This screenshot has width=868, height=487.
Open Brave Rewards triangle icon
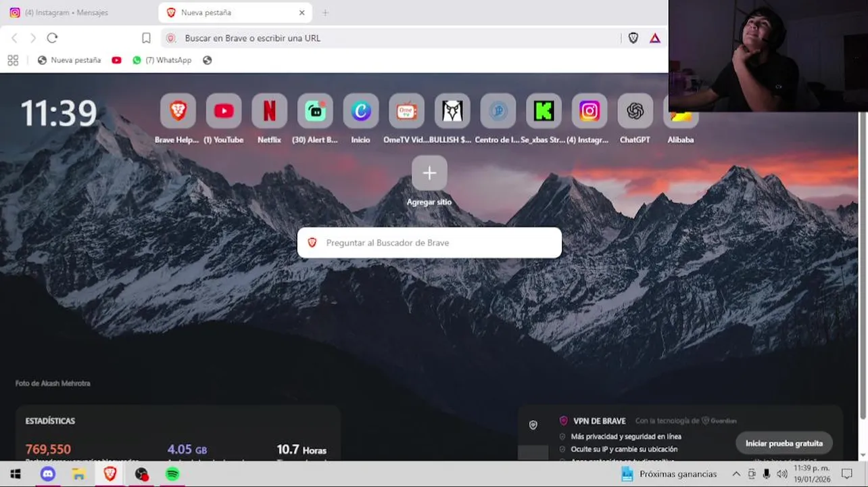pos(655,39)
